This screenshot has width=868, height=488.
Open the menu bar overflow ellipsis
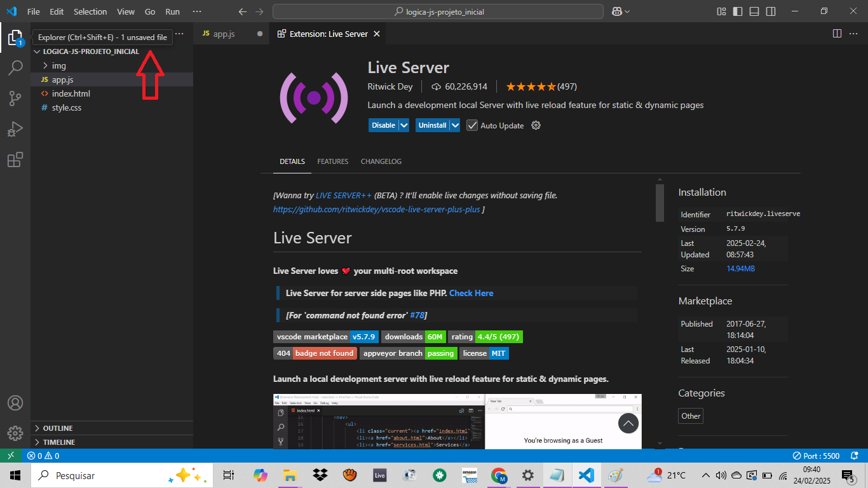pos(197,11)
